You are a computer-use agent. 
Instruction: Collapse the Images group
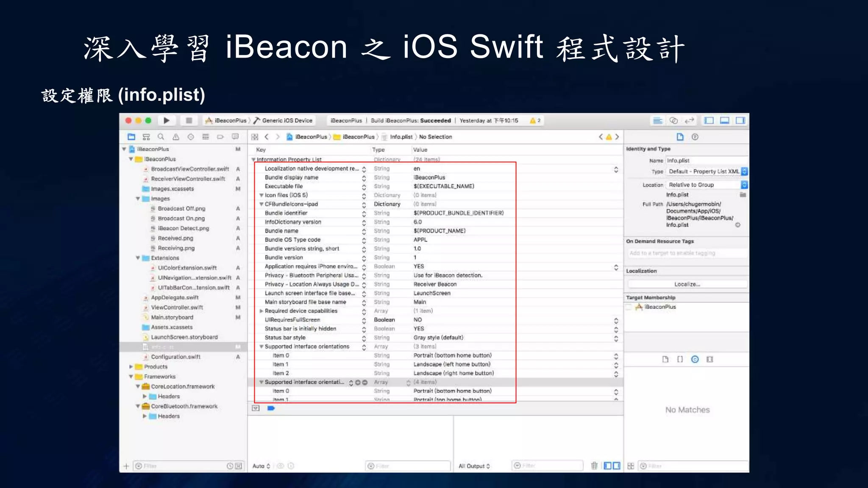pos(138,199)
